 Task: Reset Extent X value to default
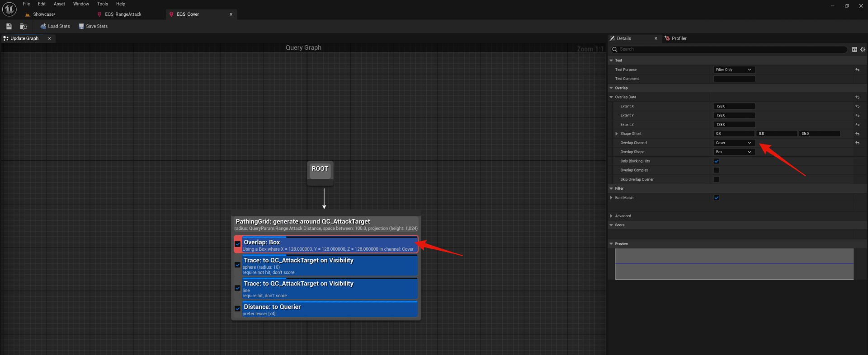(857, 106)
